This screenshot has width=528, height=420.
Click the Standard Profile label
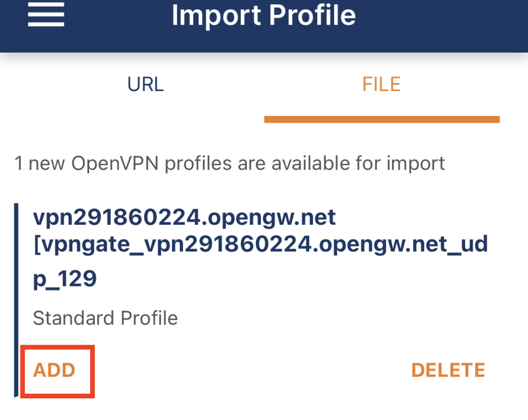click(105, 318)
